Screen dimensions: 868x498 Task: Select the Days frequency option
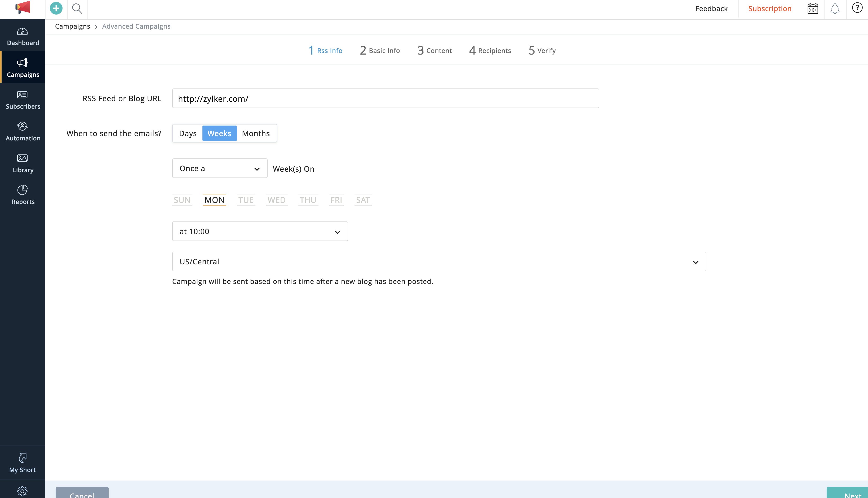188,134
